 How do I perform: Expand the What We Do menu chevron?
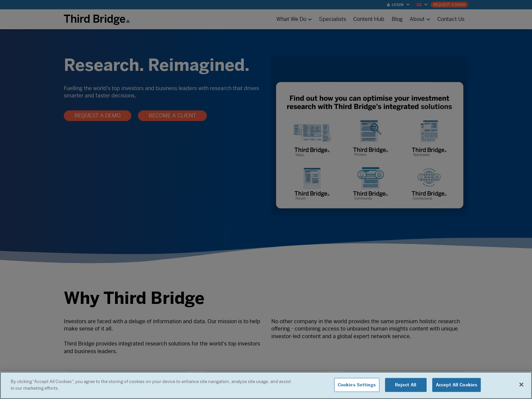pos(310,20)
